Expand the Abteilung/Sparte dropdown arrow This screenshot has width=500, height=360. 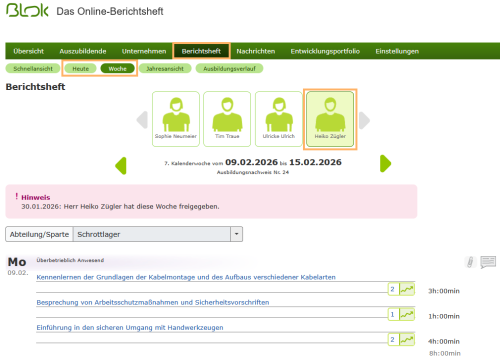[x=236, y=234]
